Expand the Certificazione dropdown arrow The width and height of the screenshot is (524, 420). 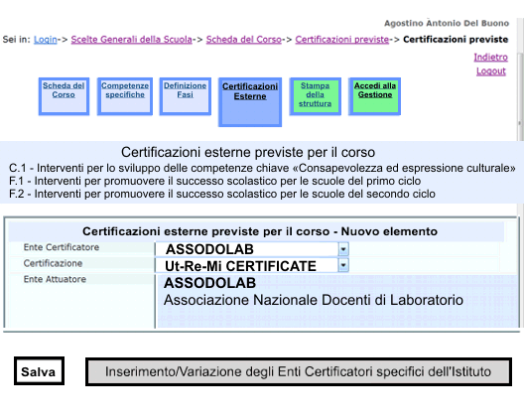tap(343, 265)
